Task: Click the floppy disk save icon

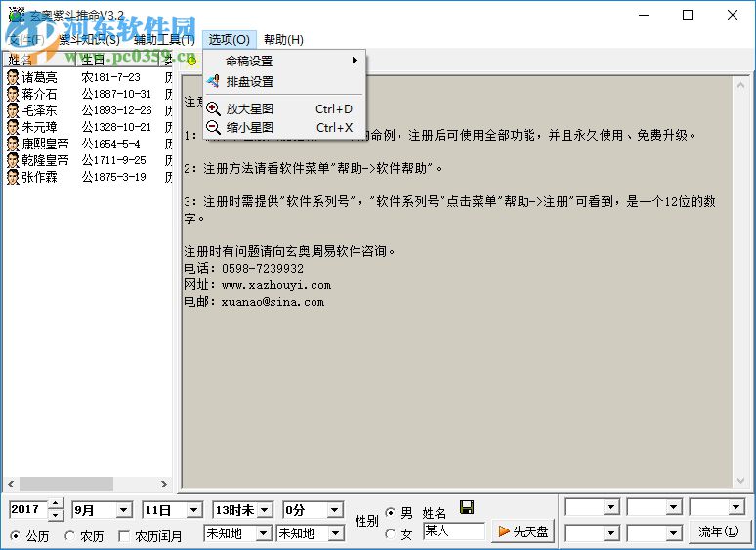Action: pyautogui.click(x=467, y=507)
